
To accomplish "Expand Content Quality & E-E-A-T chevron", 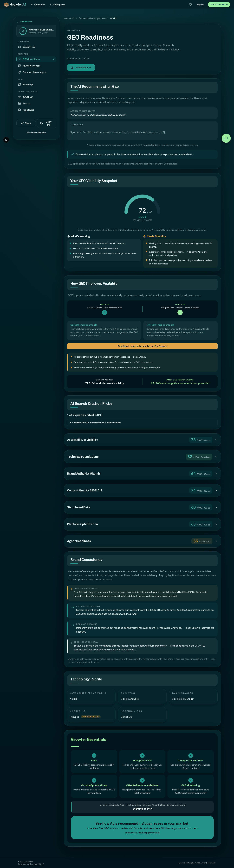I will coord(216,490).
